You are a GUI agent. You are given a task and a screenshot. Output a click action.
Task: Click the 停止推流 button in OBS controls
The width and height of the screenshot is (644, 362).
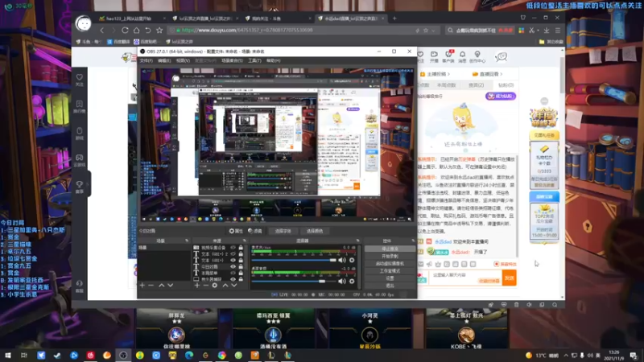(x=390, y=249)
